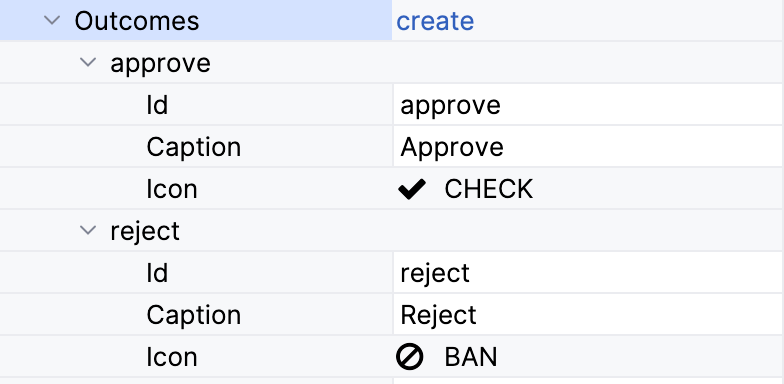784x384 pixels.
Task: Select the reject tree item label
Action: coord(145,232)
